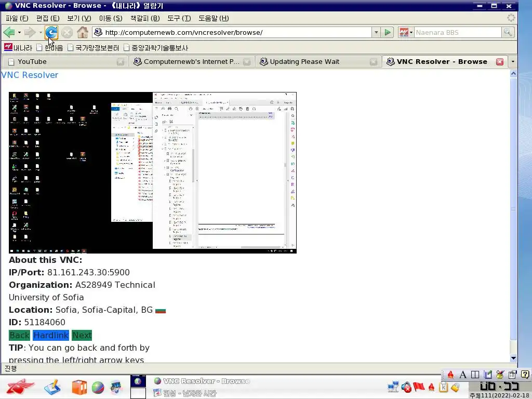532x399 pixels.
Task: Open the 책갈피 (B) menu
Action: click(145, 18)
